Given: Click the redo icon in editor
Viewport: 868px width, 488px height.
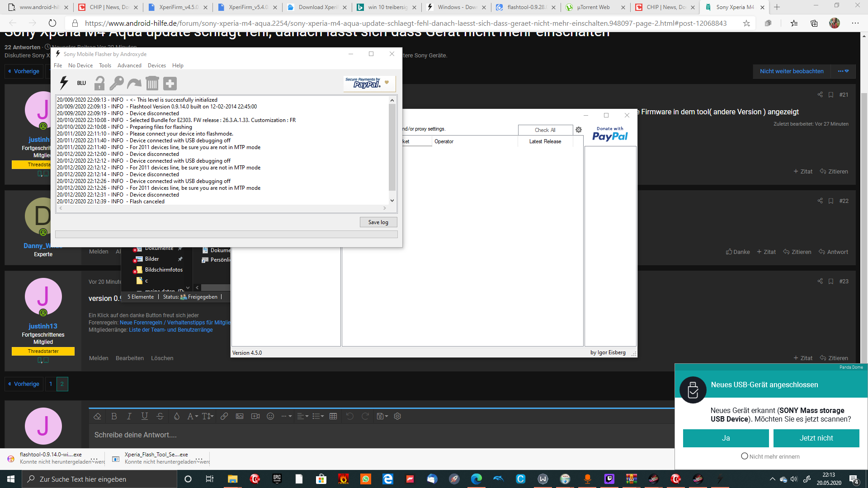Looking at the screenshot, I should click(365, 417).
